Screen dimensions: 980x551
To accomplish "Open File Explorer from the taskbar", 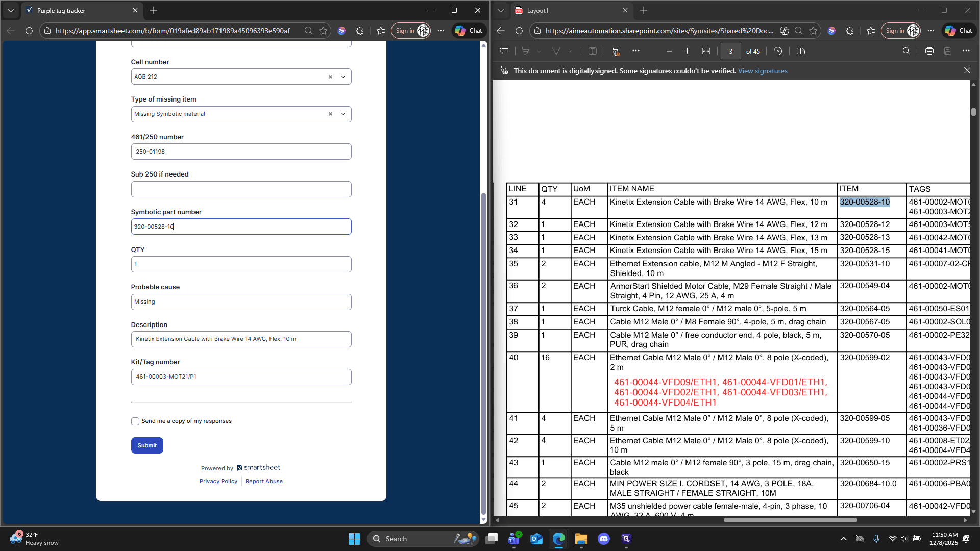I will coord(581,539).
